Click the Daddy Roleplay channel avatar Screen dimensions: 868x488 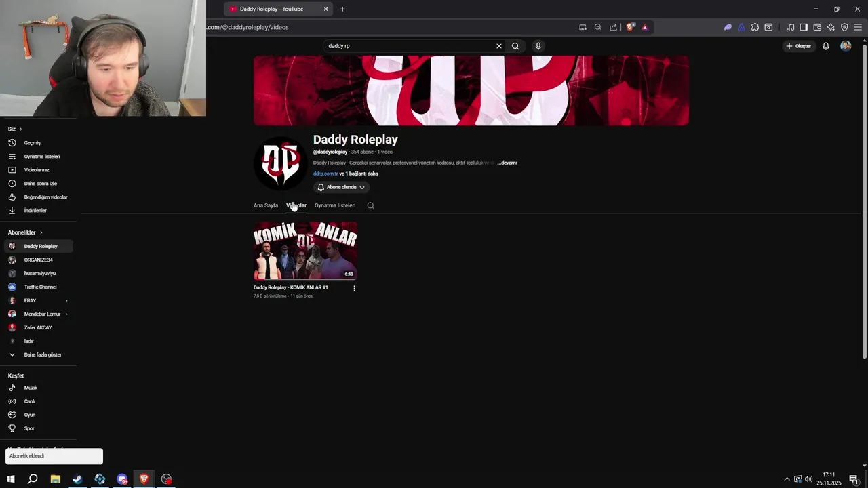[281, 163]
